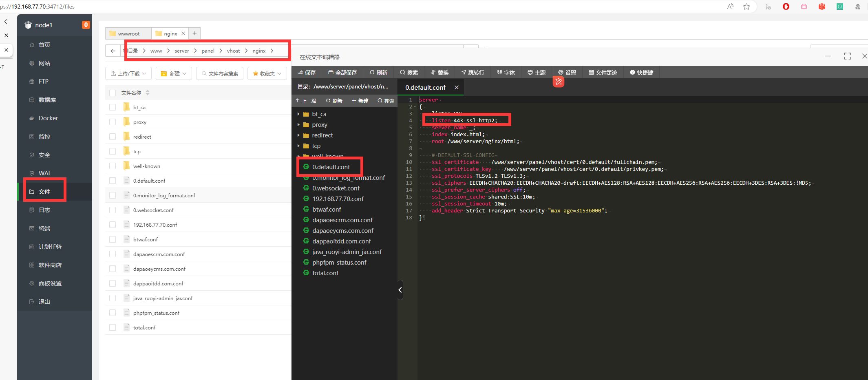Click the panel breadcrumb segment

(x=208, y=51)
